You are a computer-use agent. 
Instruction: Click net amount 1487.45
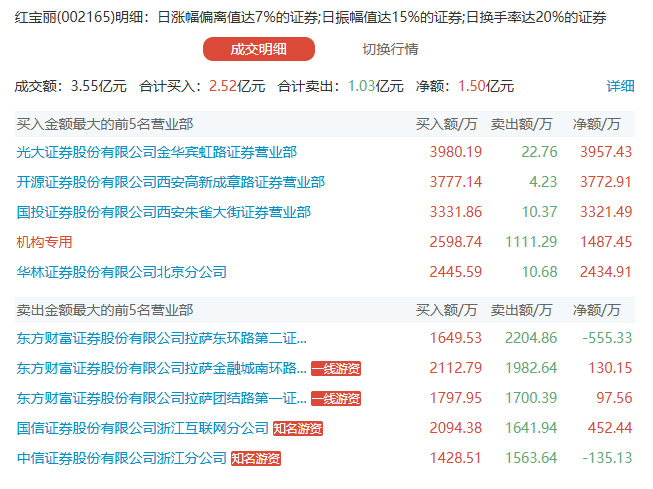[x=606, y=242]
